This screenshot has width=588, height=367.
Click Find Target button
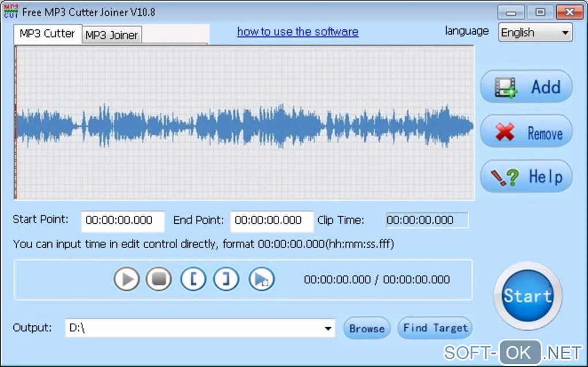435,328
